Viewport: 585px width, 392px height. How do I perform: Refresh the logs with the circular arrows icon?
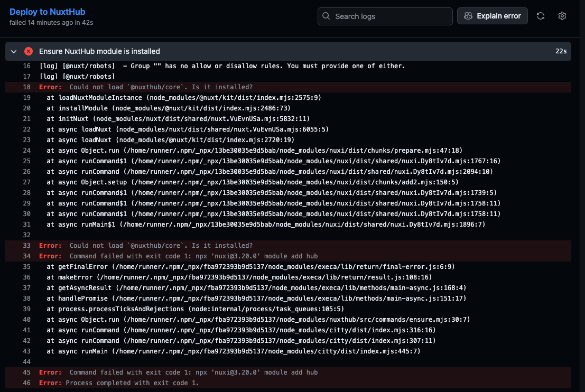541,16
